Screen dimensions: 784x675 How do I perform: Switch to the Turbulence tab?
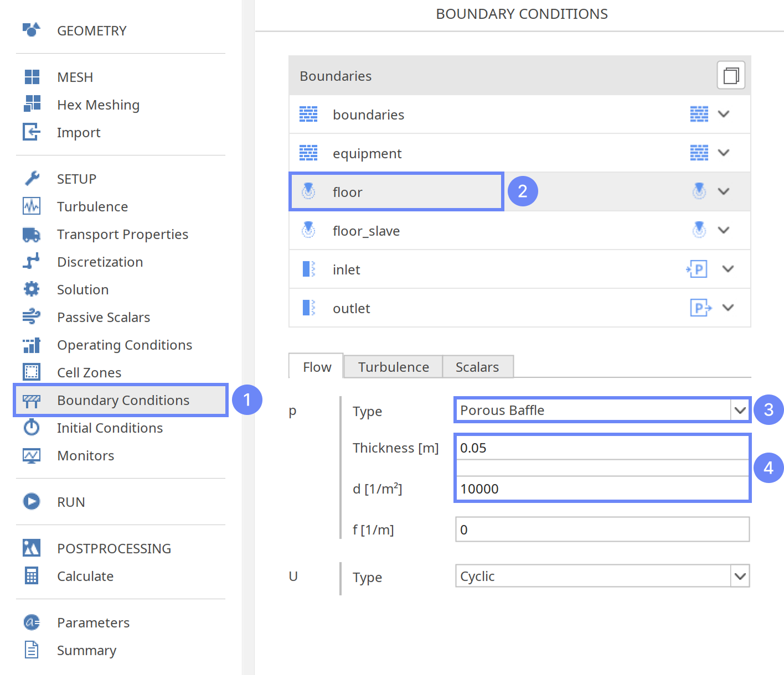pos(393,367)
